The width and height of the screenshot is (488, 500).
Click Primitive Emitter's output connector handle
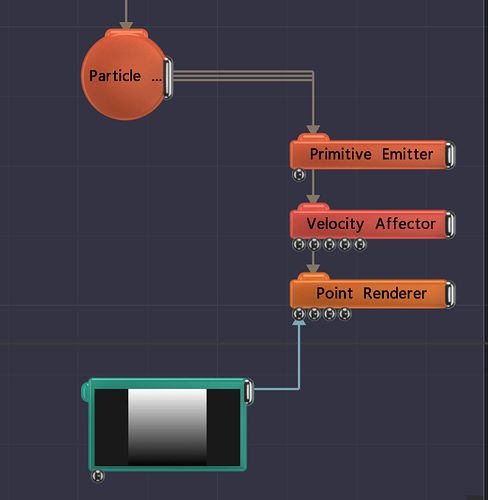click(x=450, y=155)
